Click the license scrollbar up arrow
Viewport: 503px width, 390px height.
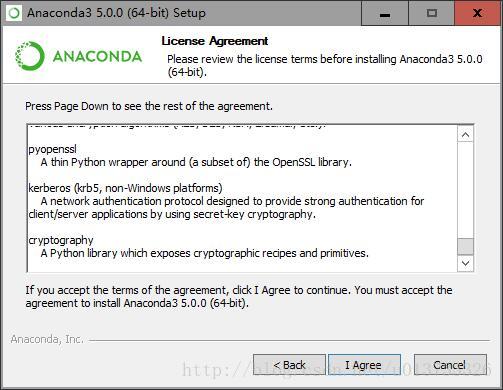(x=466, y=135)
